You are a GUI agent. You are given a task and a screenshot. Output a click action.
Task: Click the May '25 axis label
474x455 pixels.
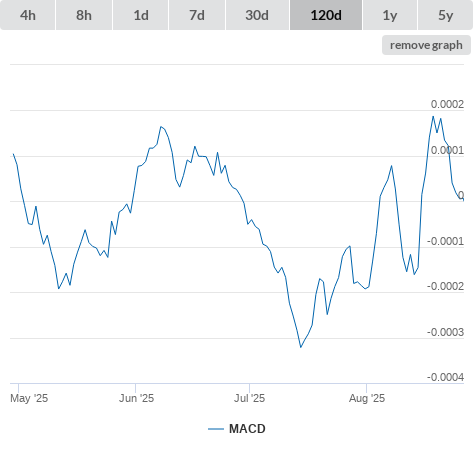[x=29, y=398]
